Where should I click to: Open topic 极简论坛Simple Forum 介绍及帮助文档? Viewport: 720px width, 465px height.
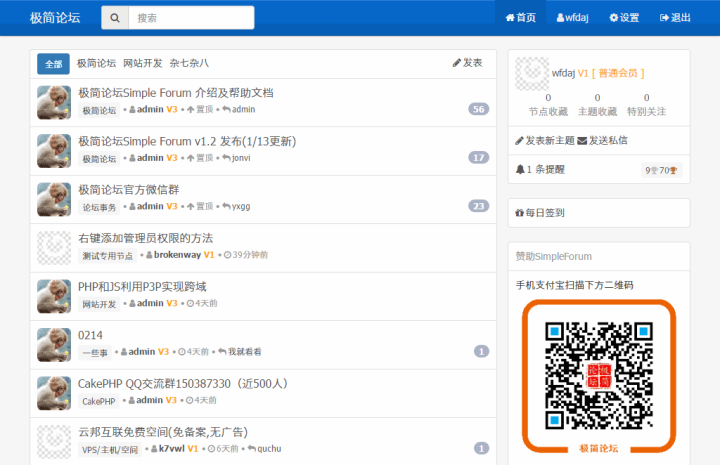click(x=176, y=93)
